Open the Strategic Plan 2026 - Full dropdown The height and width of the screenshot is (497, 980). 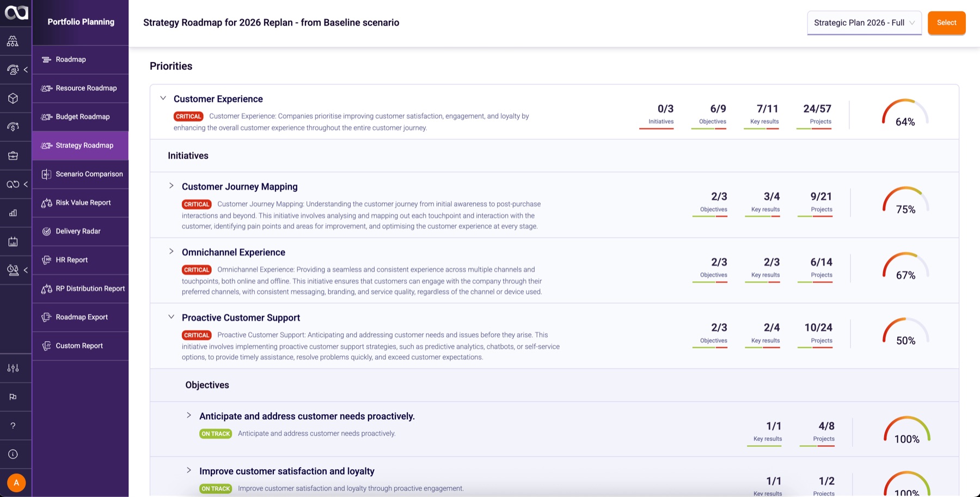point(864,23)
